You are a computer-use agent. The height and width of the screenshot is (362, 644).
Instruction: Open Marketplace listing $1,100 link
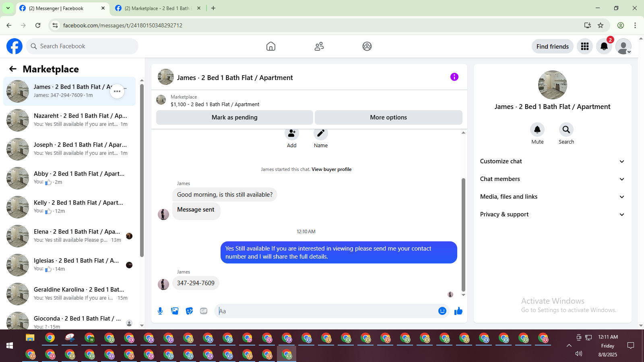(215, 105)
